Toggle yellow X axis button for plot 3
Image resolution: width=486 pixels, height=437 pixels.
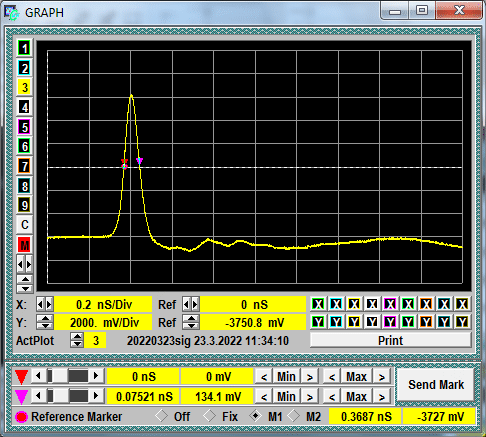point(354,304)
